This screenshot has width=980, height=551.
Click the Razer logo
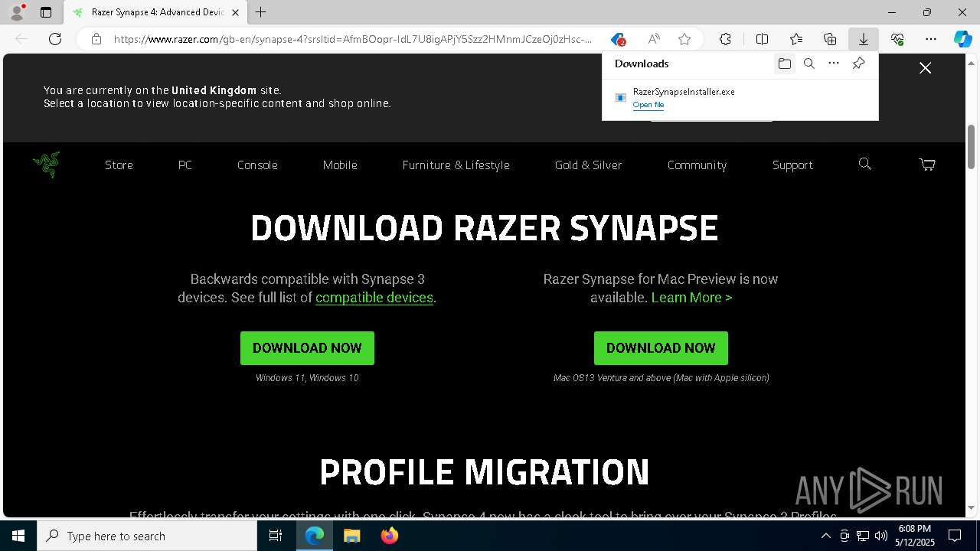pos(47,164)
